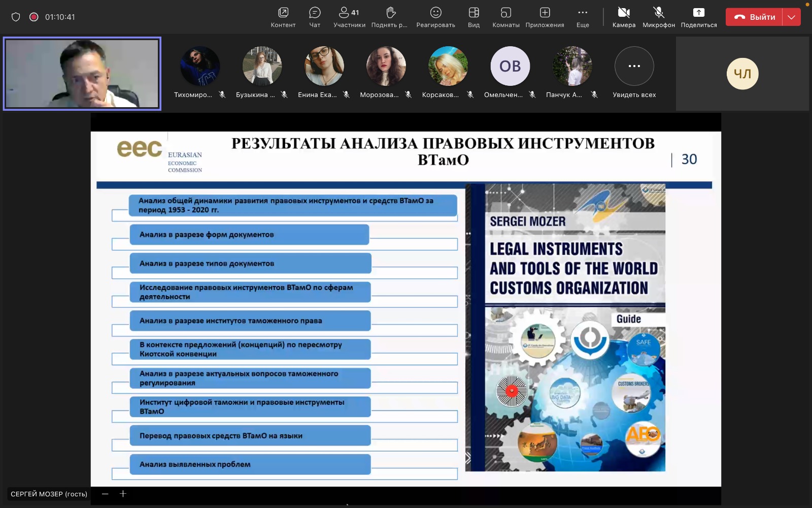812x508 pixels.
Task: Zoom out shared content with minus button
Action: pyautogui.click(x=105, y=494)
